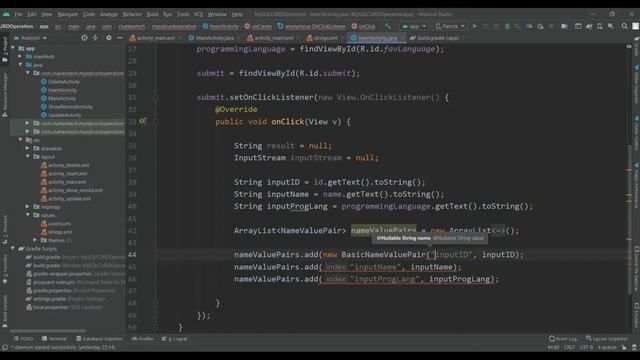
Task: Open the File menu
Action: pos(18,14)
